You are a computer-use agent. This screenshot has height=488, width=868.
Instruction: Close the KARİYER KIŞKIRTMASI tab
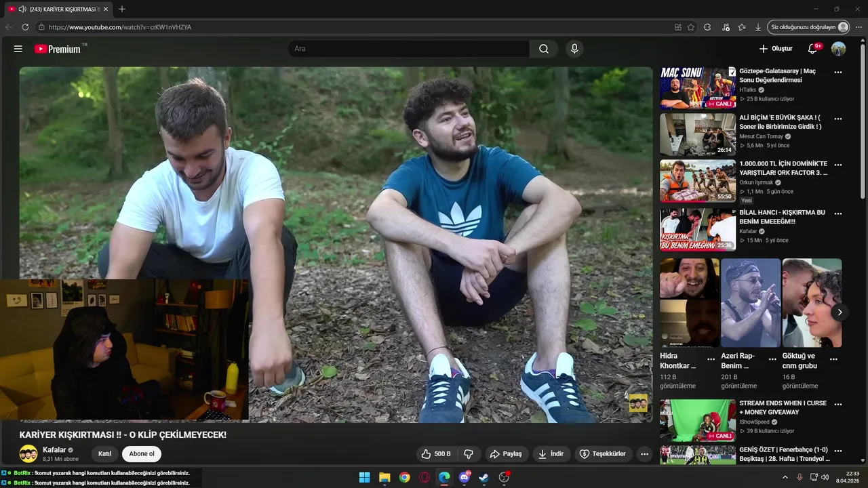coord(105,9)
